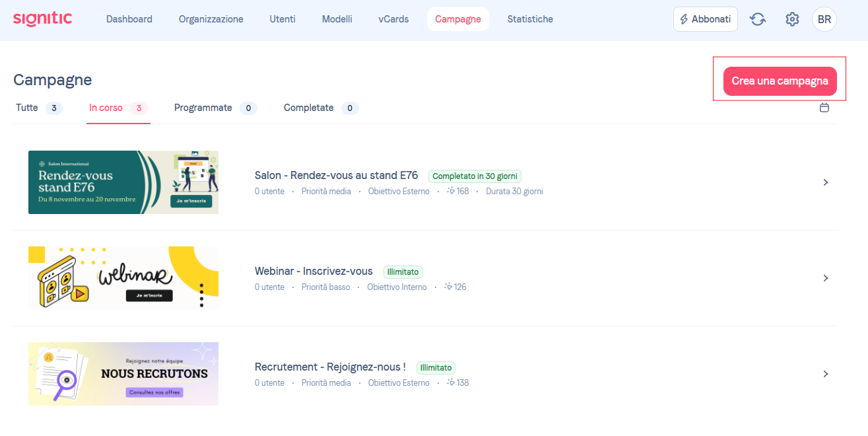Image resolution: width=868 pixels, height=436 pixels.
Task: Click the Campagne page heading
Action: (x=52, y=80)
